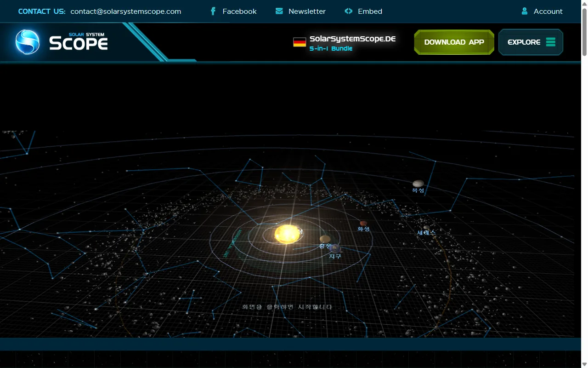Click the Solar System Scope logo
Viewport: 588px width, 368px height.
coord(62,42)
